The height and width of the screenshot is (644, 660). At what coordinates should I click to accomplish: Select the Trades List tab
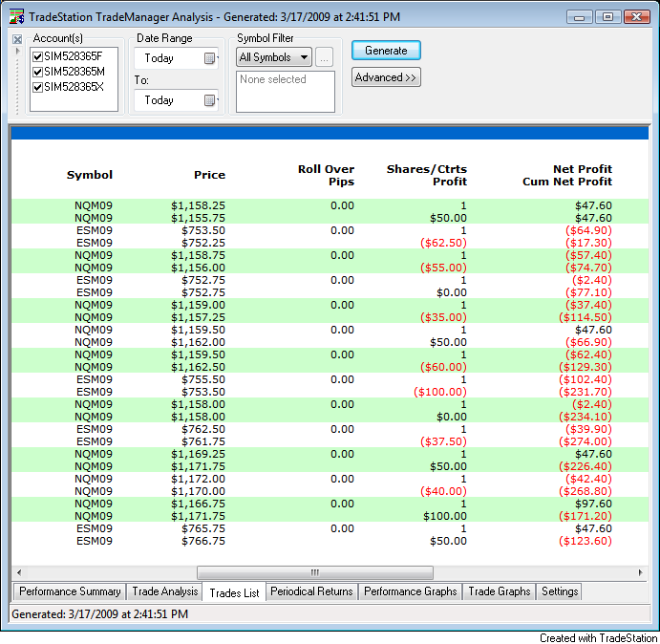[234, 592]
